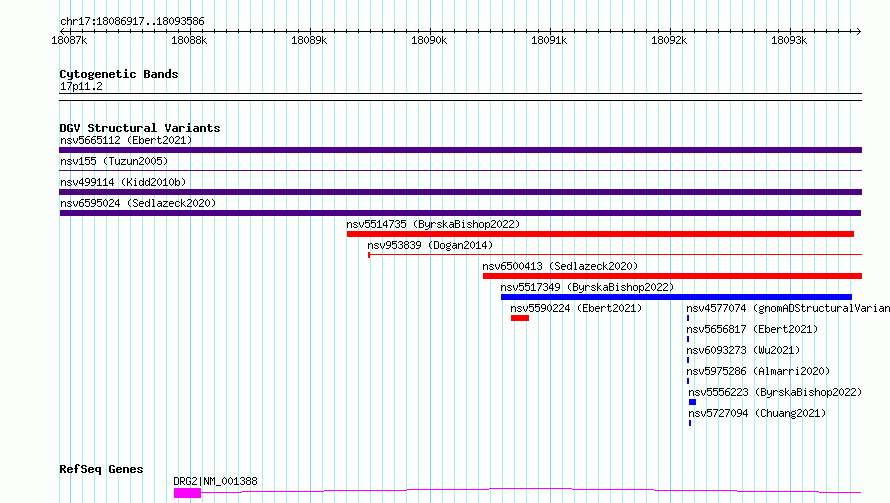Click the 18089k ruler position
Image resolution: width=890 pixels, height=503 pixels.
pos(309,40)
